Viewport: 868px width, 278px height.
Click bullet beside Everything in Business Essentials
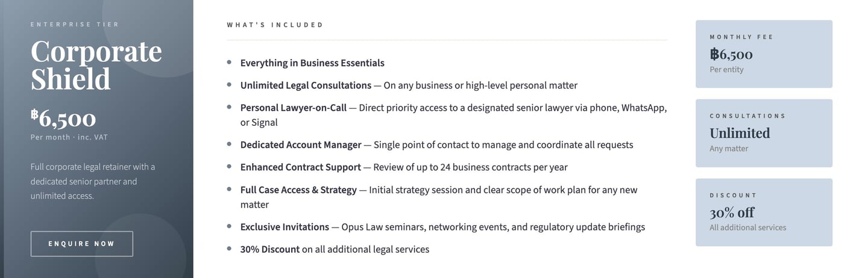point(229,63)
